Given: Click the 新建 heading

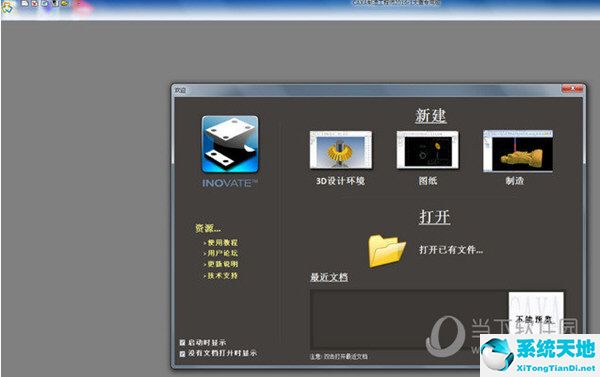Looking at the screenshot, I should coord(431,116).
